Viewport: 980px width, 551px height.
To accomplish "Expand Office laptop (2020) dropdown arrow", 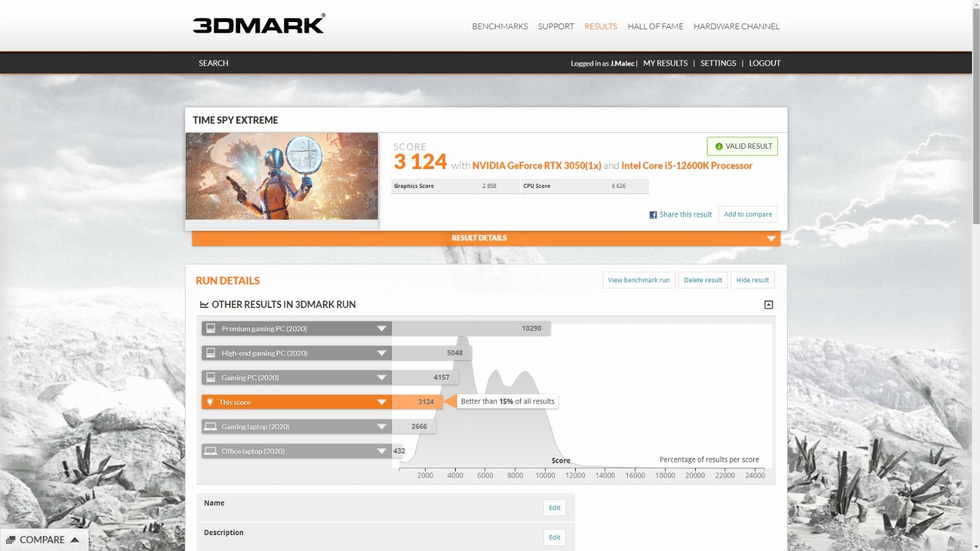I will (x=382, y=451).
